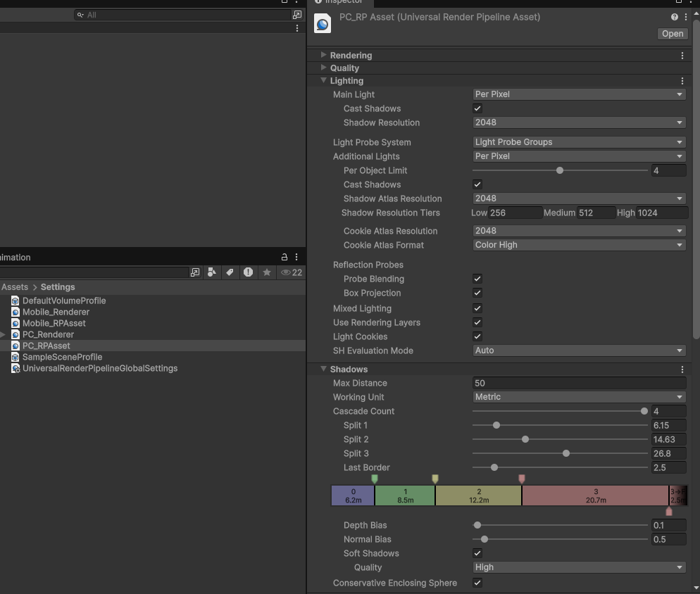Open the Light Probe System dropdown
The height and width of the screenshot is (594, 700).
click(x=578, y=142)
